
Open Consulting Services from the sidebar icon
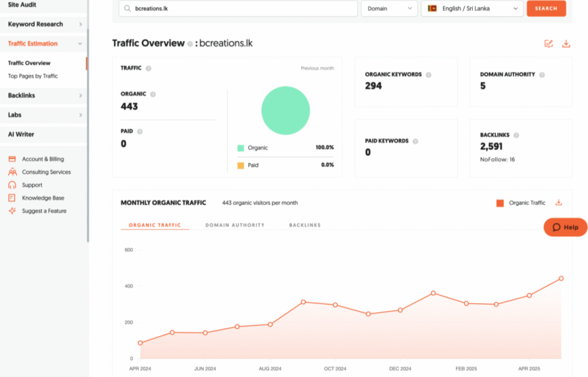coord(12,172)
